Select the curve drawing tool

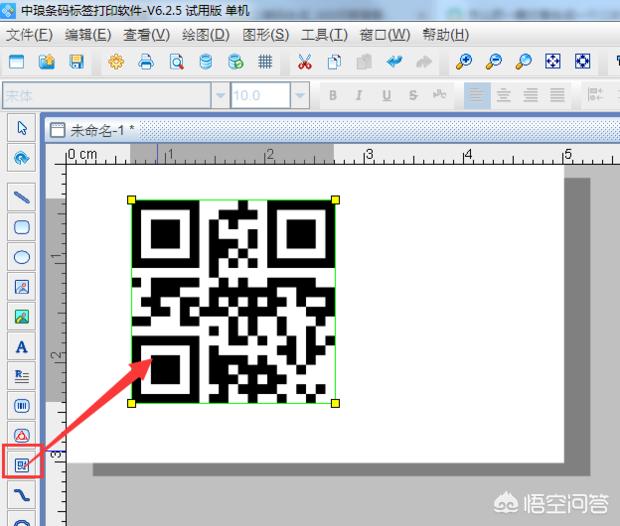click(22, 495)
